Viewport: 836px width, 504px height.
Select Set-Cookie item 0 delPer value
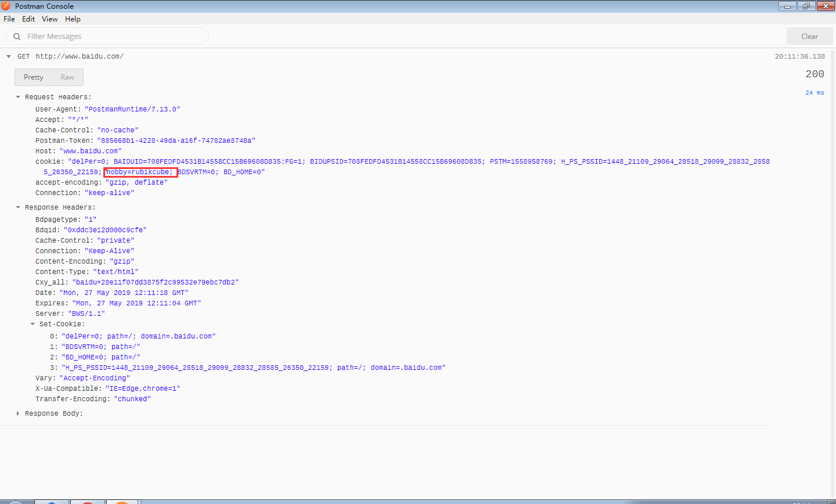139,336
